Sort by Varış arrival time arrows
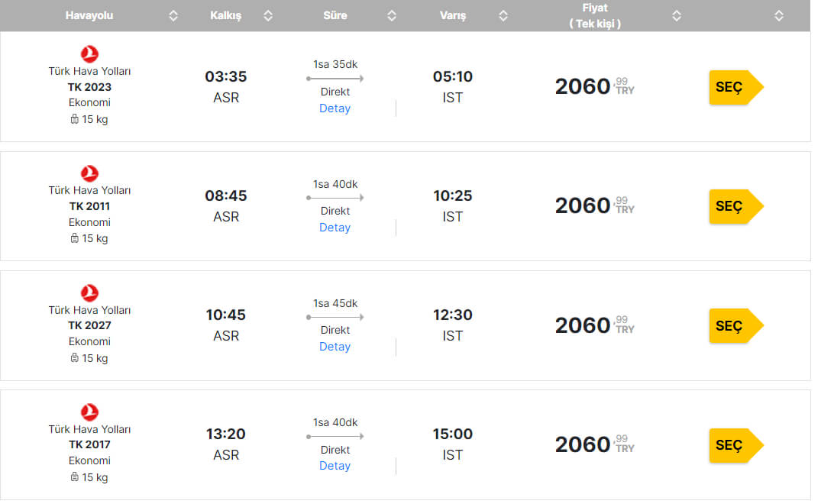The width and height of the screenshot is (821, 504). pos(503,16)
